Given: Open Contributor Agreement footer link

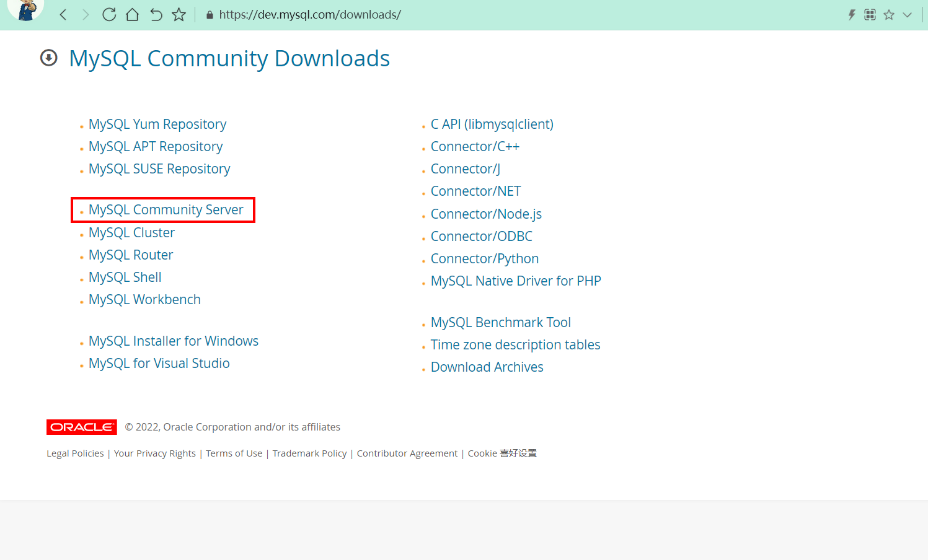Looking at the screenshot, I should [407, 453].
